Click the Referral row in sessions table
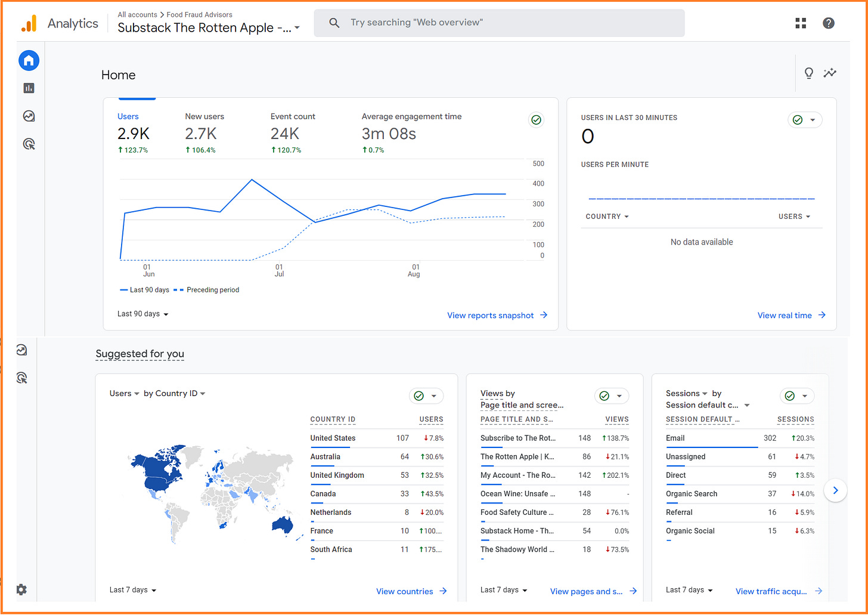 pos(740,512)
